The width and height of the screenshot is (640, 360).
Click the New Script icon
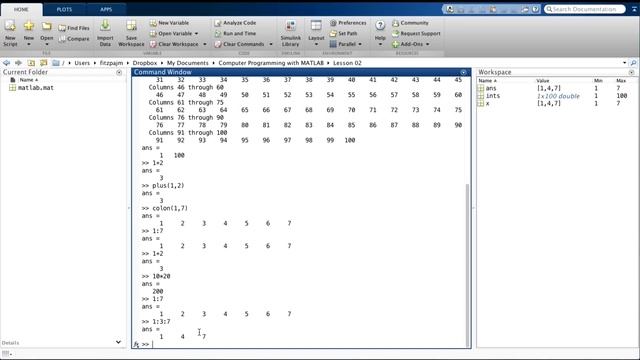[10, 26]
